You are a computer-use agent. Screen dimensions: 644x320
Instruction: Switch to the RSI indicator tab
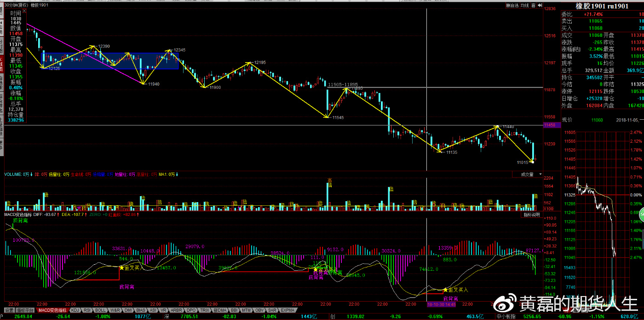coord(87,310)
